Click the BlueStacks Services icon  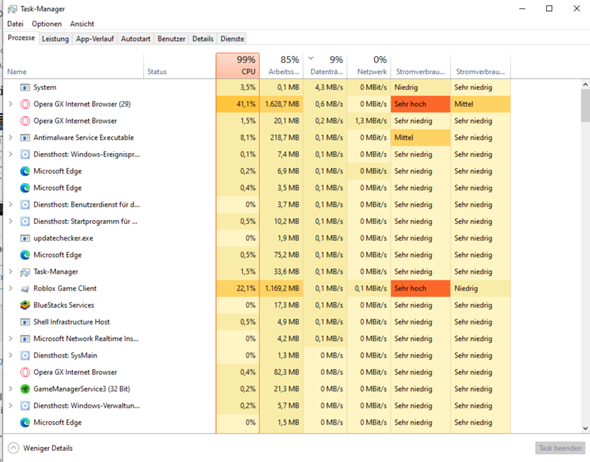click(x=25, y=305)
